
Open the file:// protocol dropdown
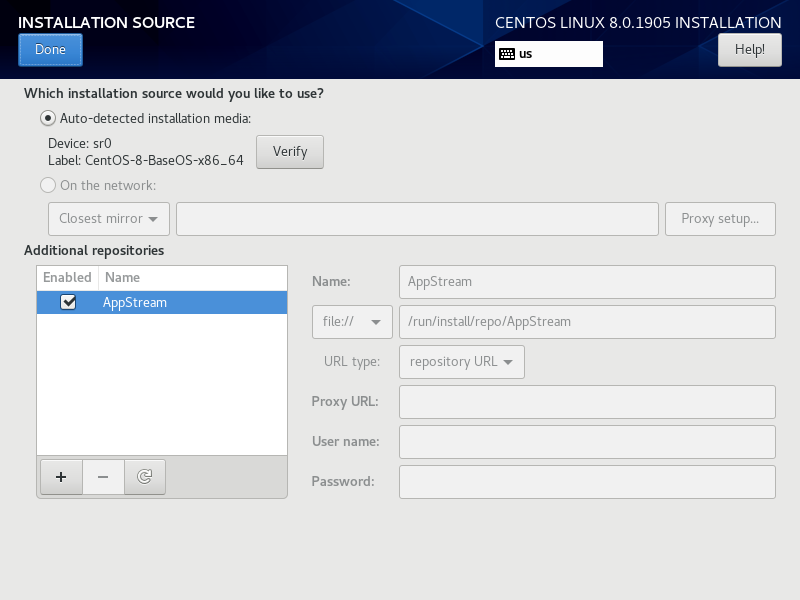tap(352, 322)
